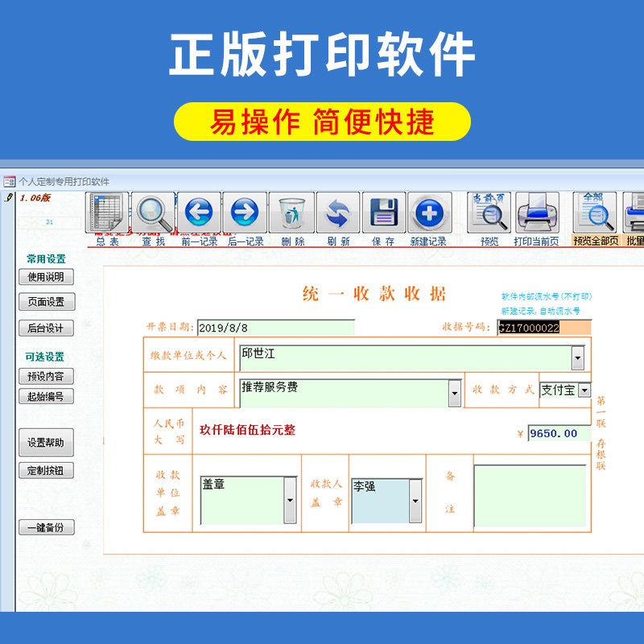Screen dimensions: 644x644
Task: Click the 1.06版 version text
Action: click(x=35, y=198)
